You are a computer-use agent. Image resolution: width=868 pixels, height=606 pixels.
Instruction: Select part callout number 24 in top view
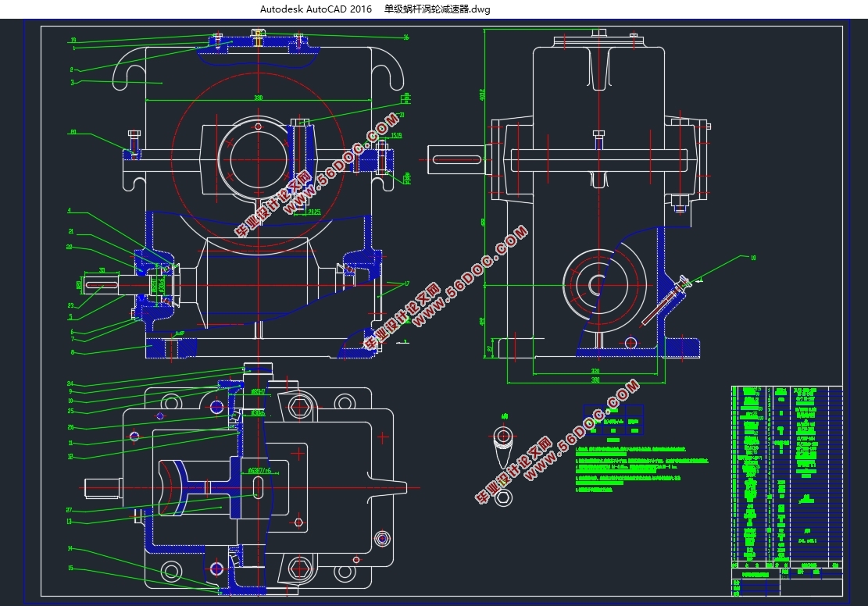[70, 383]
